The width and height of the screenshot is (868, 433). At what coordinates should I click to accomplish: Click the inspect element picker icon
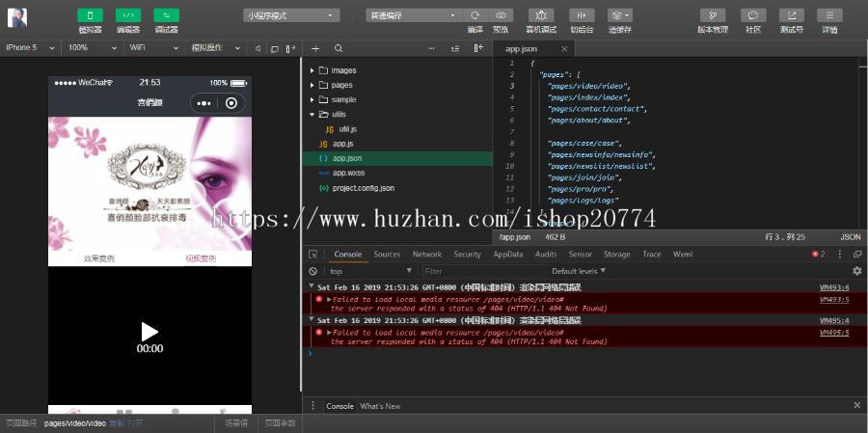tap(313, 255)
